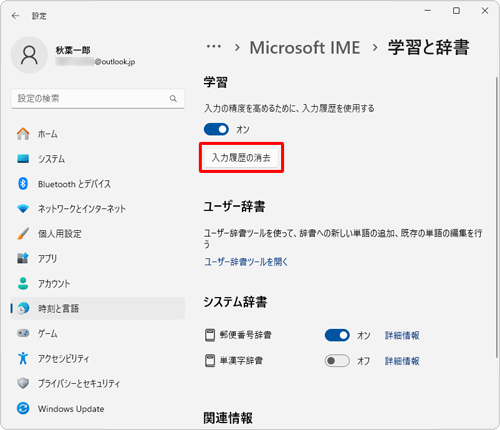Viewport: 500px width, 430px height.
Task: Click the search magnifier icon
Action: tap(173, 99)
